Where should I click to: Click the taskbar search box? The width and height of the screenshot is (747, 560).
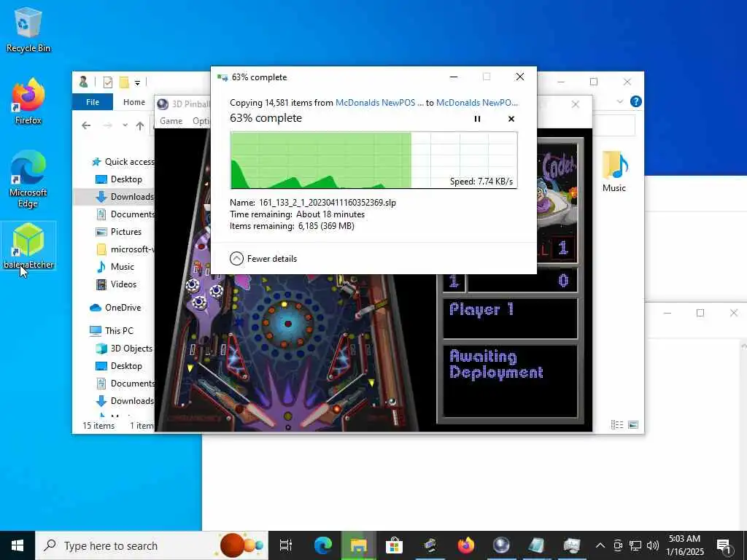[x=152, y=545]
